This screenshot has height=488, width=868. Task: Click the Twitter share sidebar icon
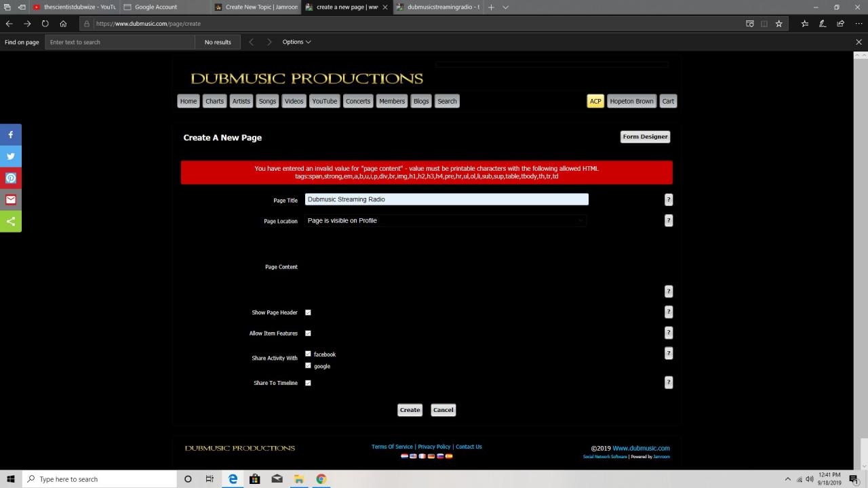point(11,157)
